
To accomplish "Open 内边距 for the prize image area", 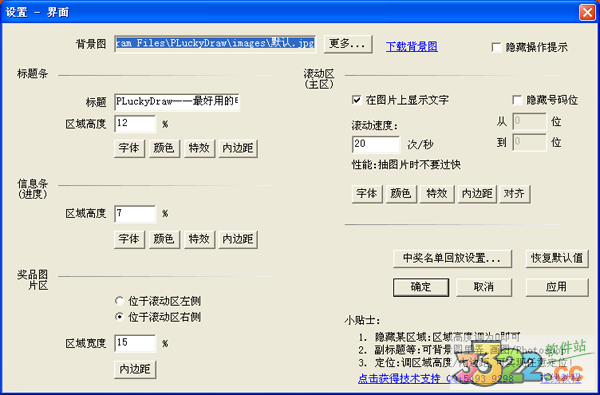I will point(135,369).
